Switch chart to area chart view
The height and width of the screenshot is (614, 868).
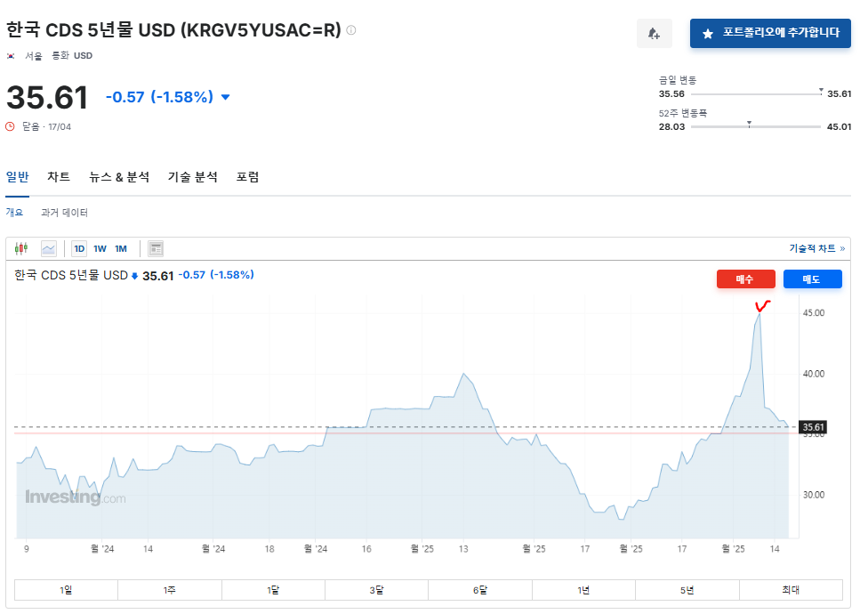tap(48, 249)
